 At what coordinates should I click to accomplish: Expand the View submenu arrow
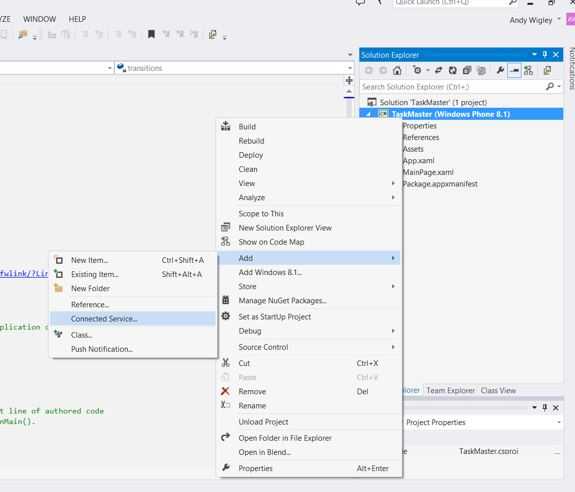pos(393,183)
